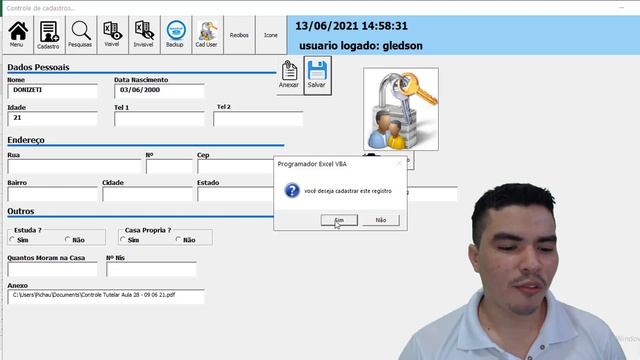Click the Tel 1 input field
This screenshot has width=640, height=360.
pos(159,118)
